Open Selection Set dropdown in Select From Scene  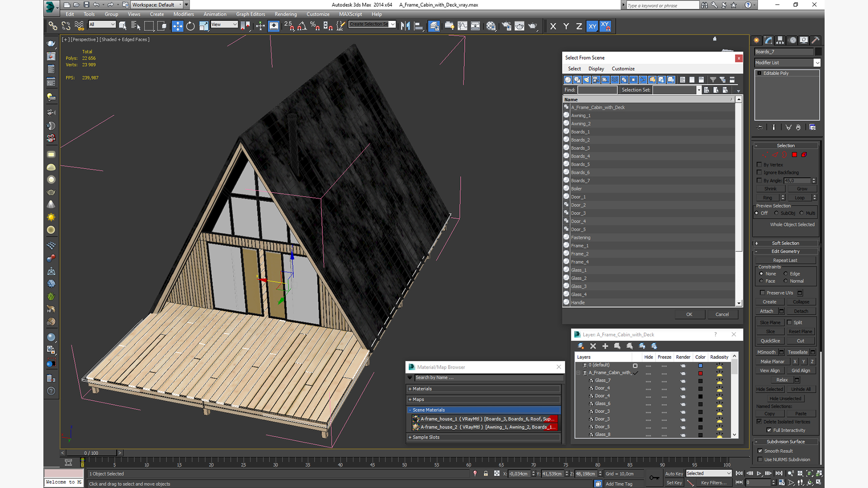(x=699, y=90)
